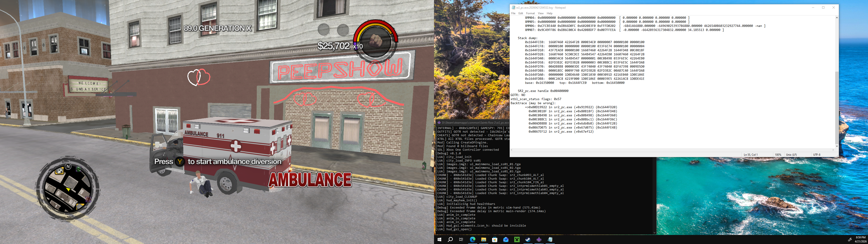Click Notepad vertical scrollbar down arrow
Viewport: 868px width, 244px height.
tap(837, 146)
